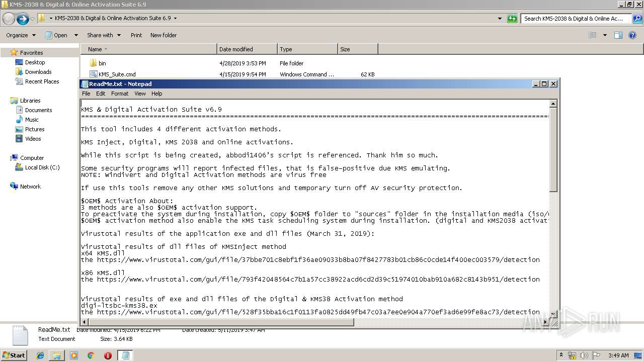
Task: Refresh the Explorer folder view
Action: click(x=512, y=19)
